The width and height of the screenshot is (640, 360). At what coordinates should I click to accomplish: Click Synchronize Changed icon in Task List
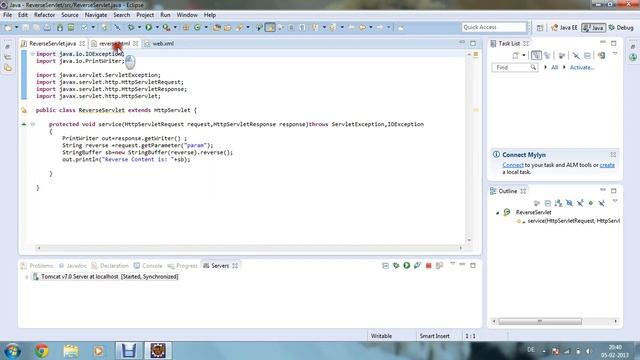pos(601,55)
